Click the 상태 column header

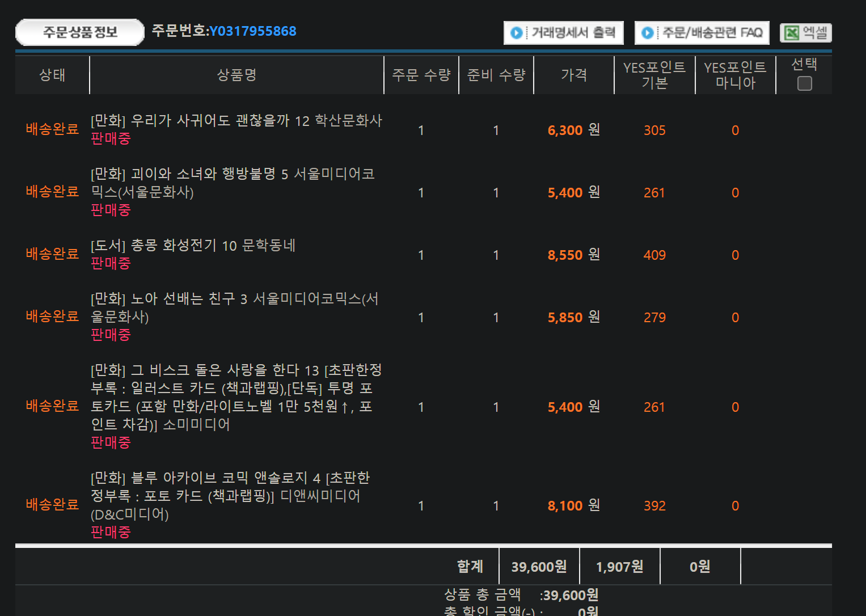(x=52, y=75)
